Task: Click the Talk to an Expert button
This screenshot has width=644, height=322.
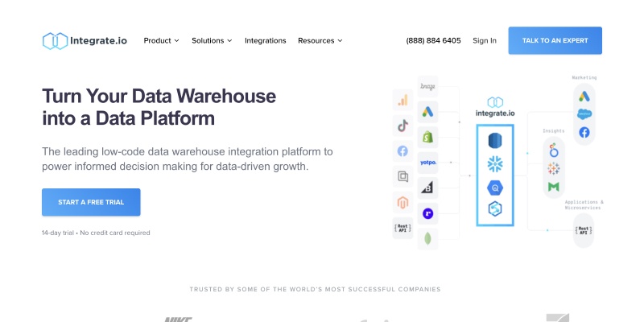Action: [555, 41]
